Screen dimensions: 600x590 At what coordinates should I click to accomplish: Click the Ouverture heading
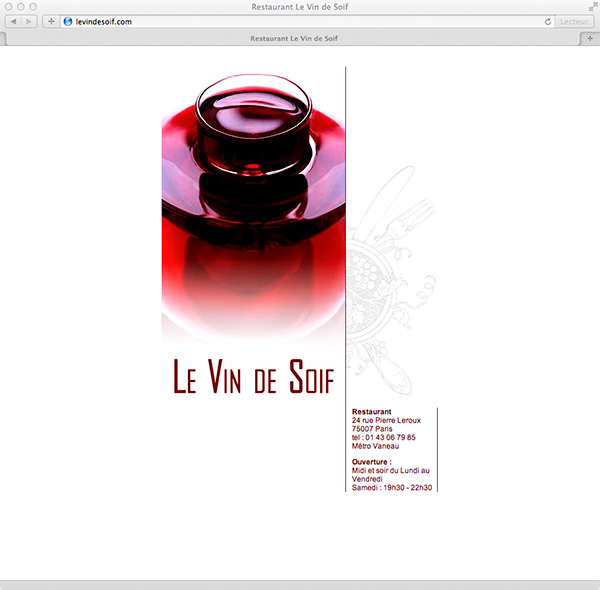pos(372,461)
